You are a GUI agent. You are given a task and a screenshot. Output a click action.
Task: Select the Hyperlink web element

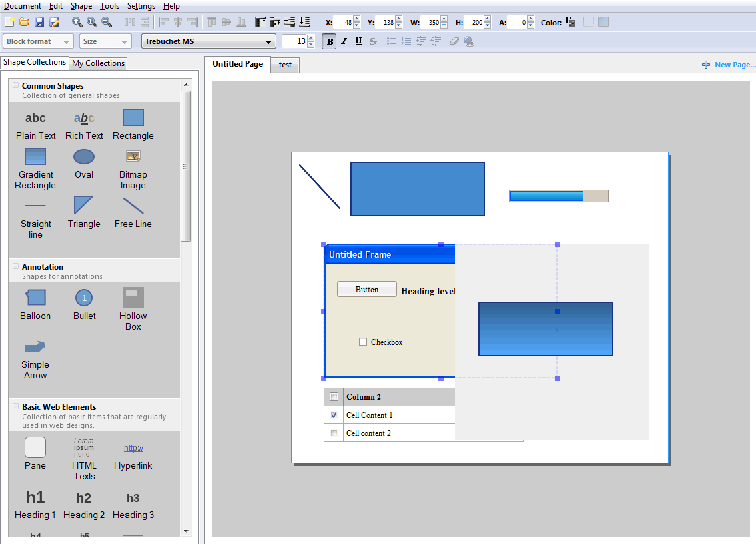[133, 454]
